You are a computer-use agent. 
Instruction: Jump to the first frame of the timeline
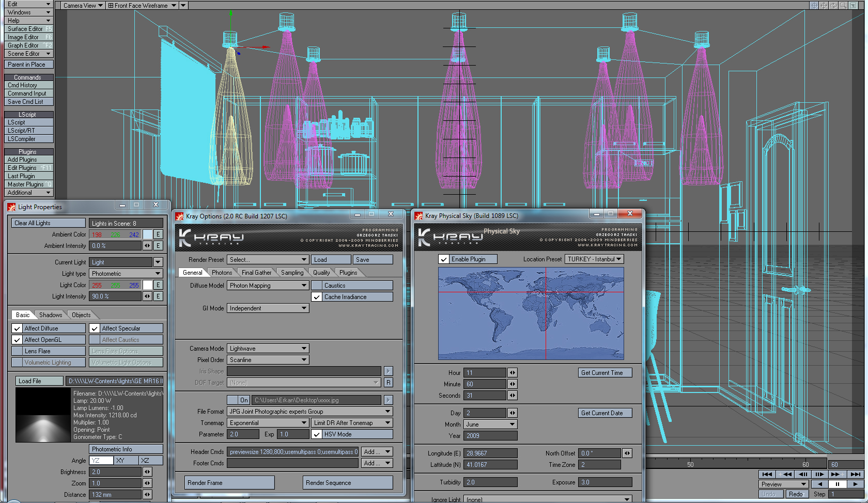pyautogui.click(x=767, y=474)
